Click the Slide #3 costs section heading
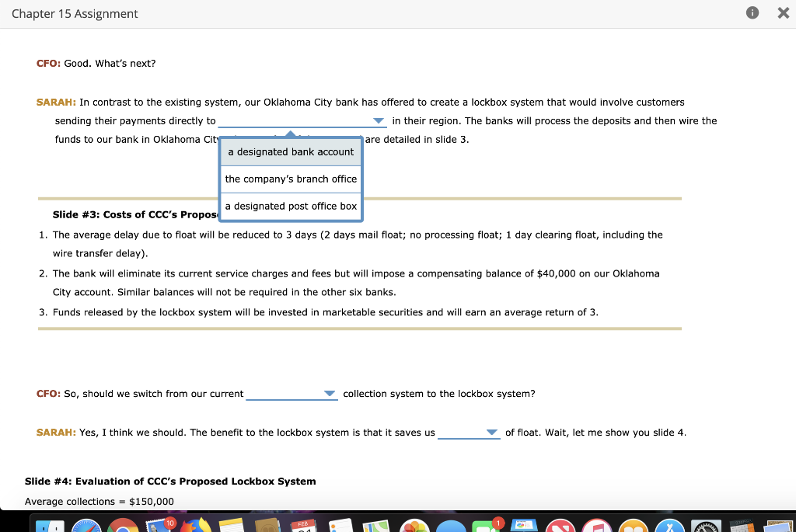Image resolution: width=796 pixels, height=532 pixels. point(124,214)
